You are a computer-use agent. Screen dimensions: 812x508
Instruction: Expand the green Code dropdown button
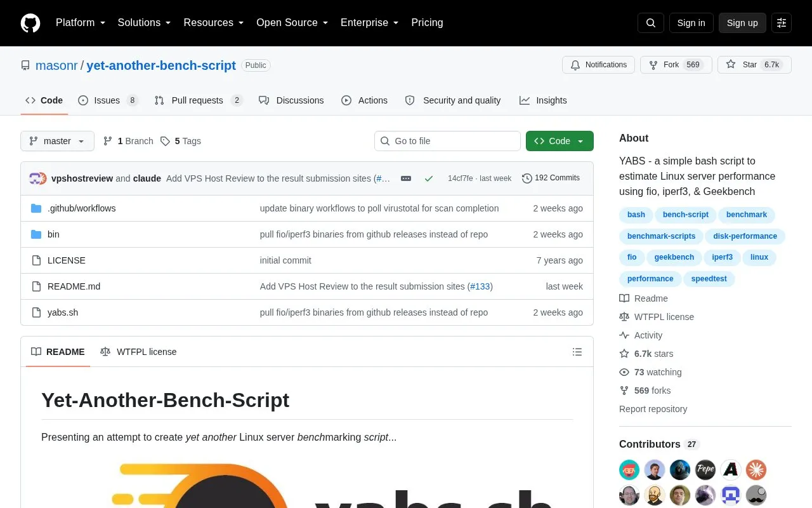[560, 141]
